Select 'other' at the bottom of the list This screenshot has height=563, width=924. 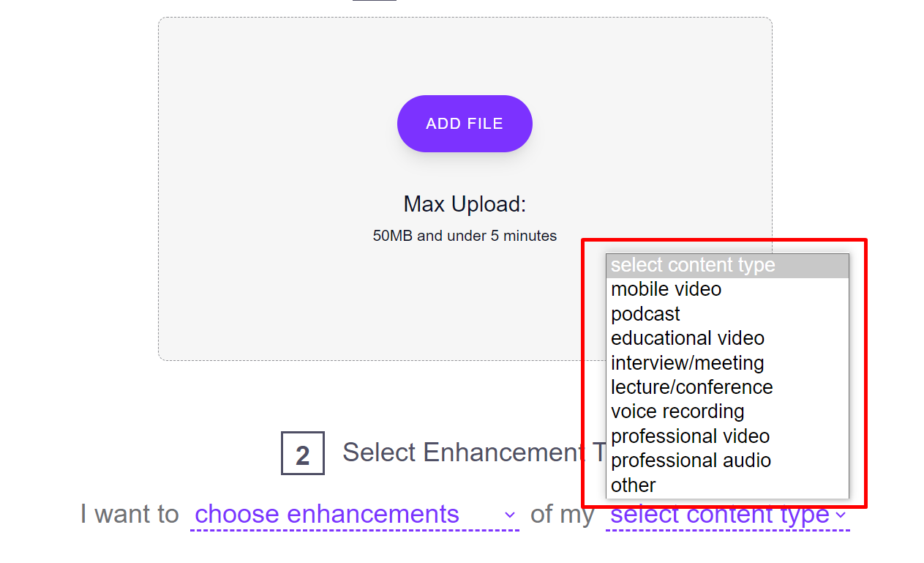(x=634, y=485)
